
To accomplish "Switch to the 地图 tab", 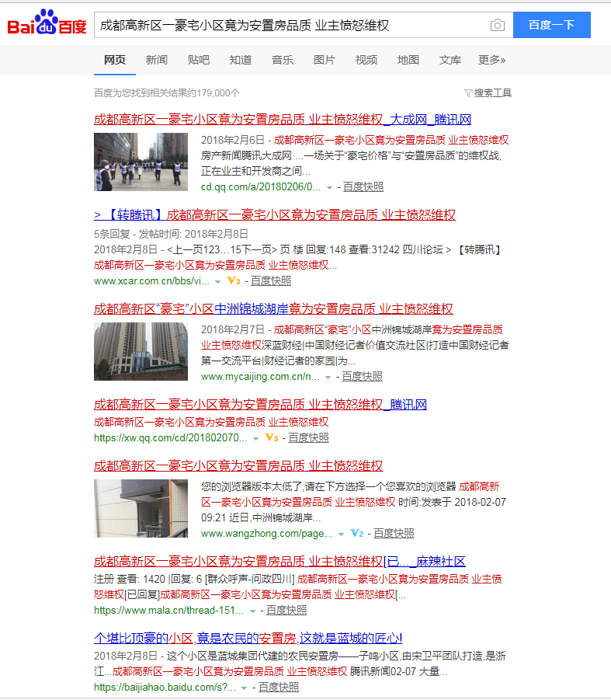I will [408, 60].
